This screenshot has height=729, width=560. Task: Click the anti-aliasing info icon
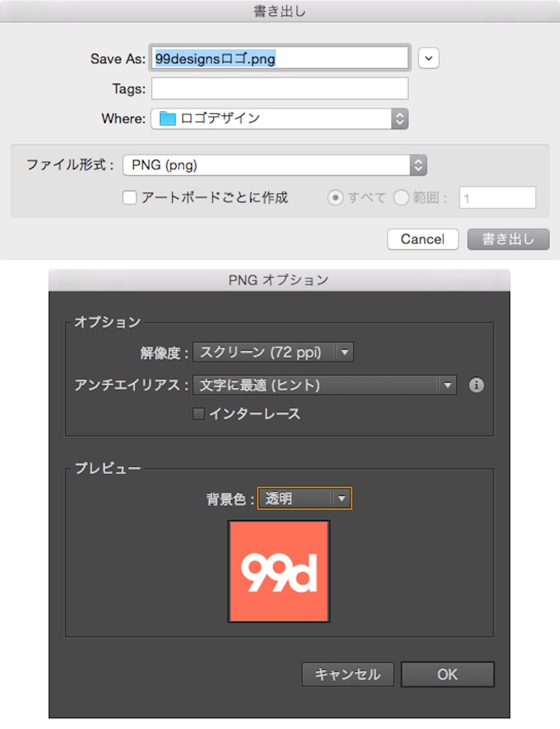click(x=476, y=386)
